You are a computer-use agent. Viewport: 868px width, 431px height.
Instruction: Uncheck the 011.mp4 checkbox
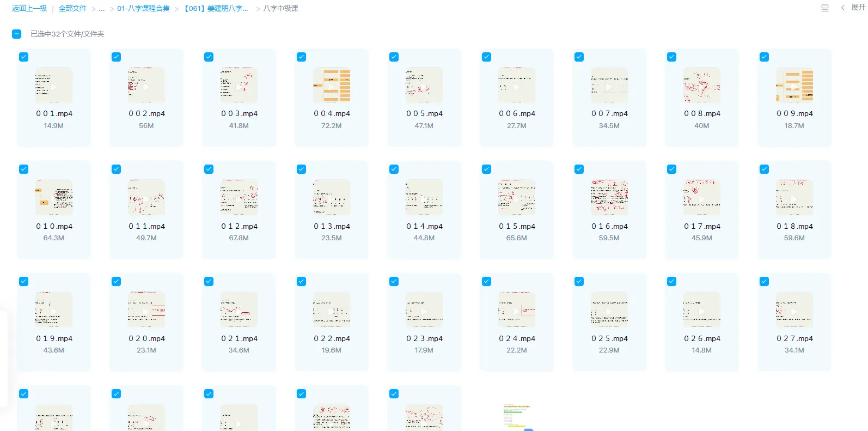point(117,169)
